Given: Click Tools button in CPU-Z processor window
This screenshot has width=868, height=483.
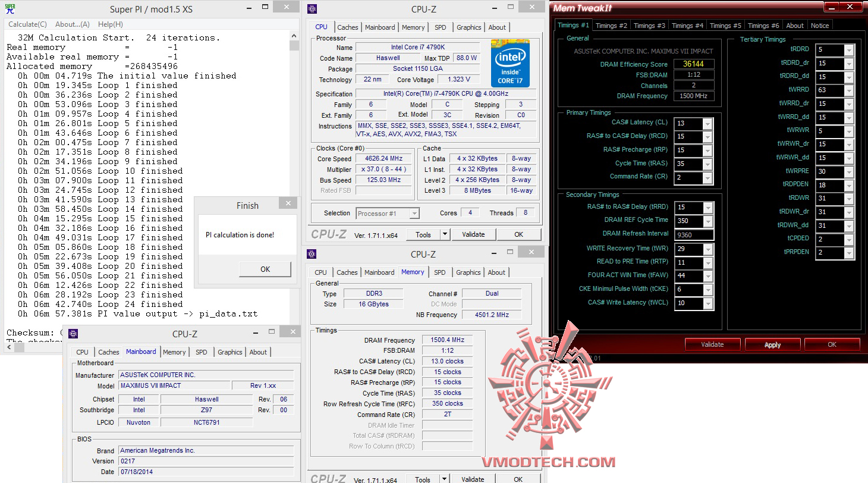Looking at the screenshot, I should (x=423, y=234).
